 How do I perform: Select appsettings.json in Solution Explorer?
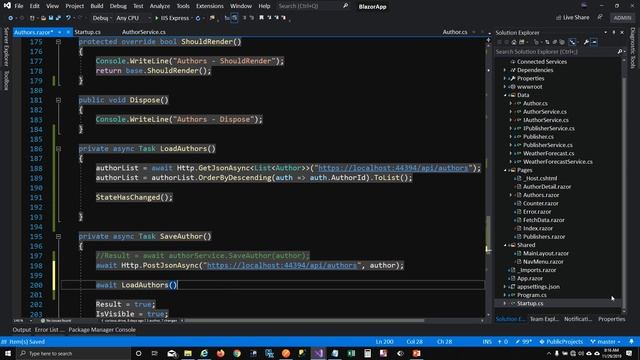click(x=538, y=287)
